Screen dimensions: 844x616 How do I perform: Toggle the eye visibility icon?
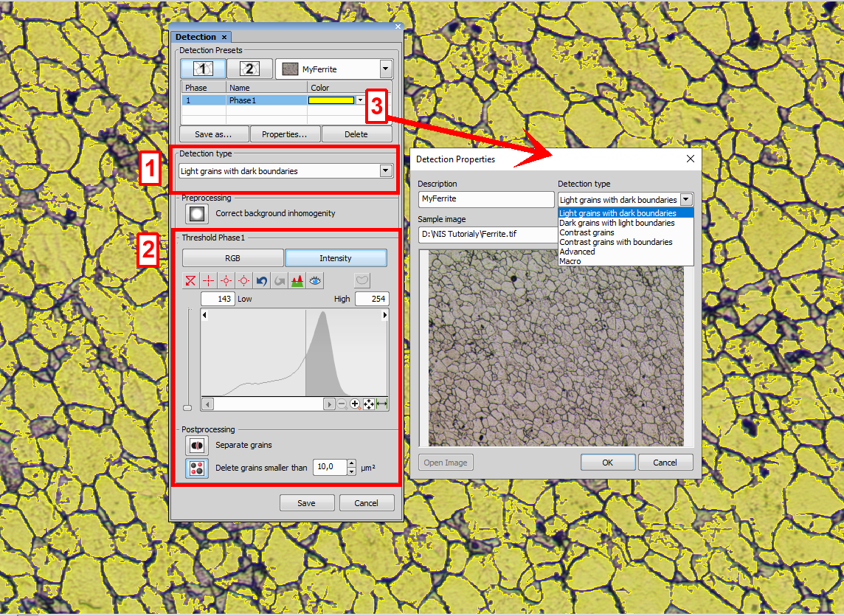(315, 280)
